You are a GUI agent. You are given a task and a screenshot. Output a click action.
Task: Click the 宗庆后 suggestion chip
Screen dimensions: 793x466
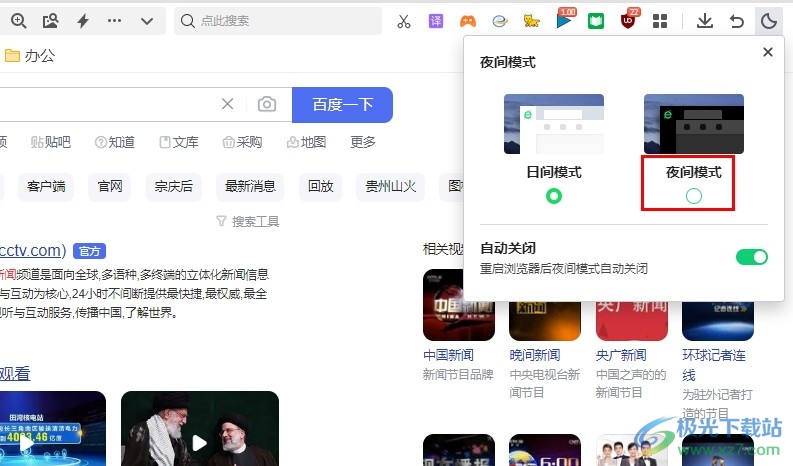(x=173, y=187)
